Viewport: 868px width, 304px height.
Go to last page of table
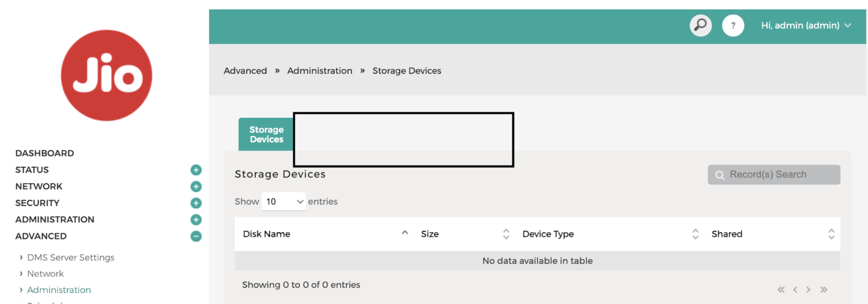click(824, 290)
